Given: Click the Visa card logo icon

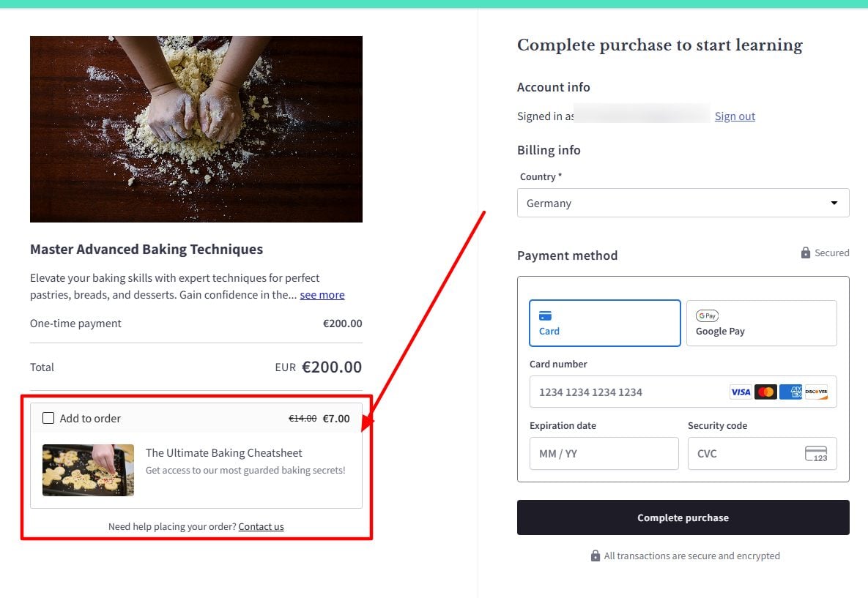Looking at the screenshot, I should 741,392.
